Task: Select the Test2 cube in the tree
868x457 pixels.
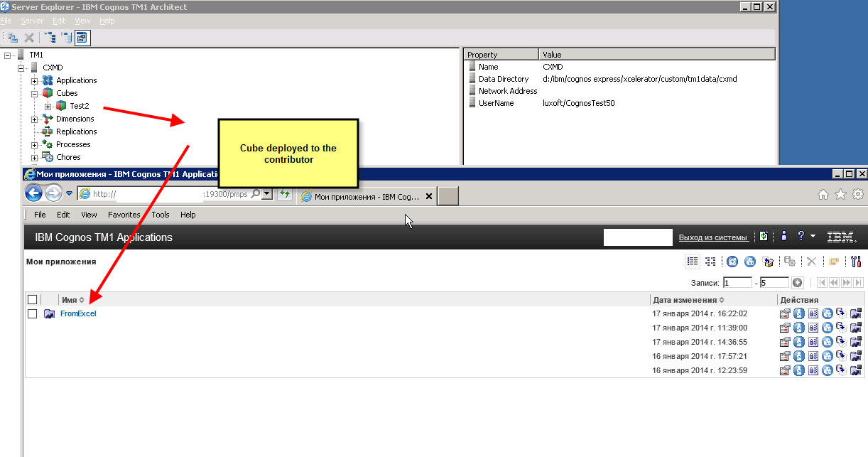Action: (x=80, y=106)
